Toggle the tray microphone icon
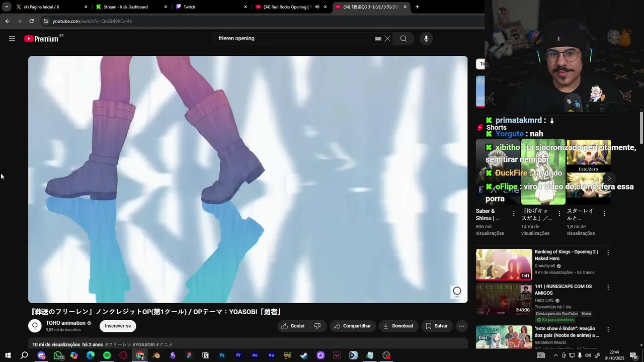The width and height of the screenshot is (644, 362). (580, 355)
